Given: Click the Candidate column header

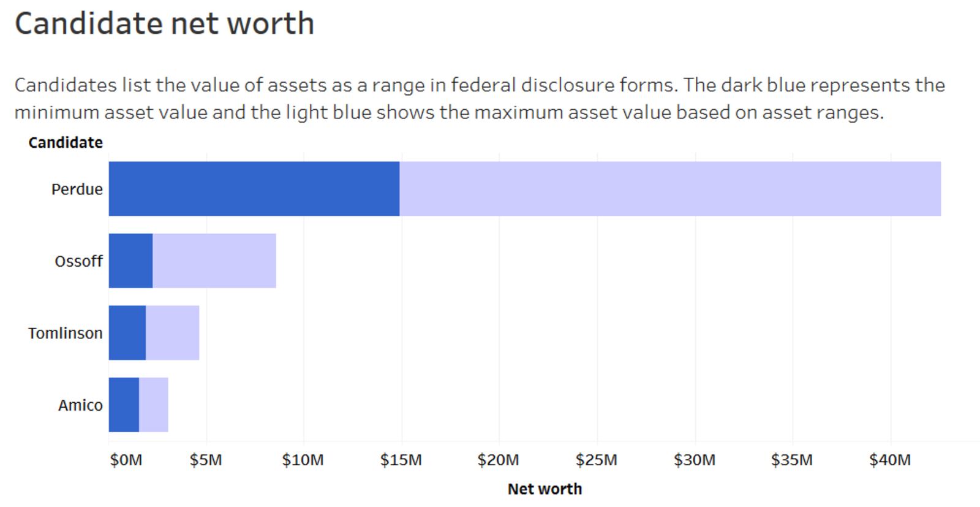Looking at the screenshot, I should tap(66, 143).
